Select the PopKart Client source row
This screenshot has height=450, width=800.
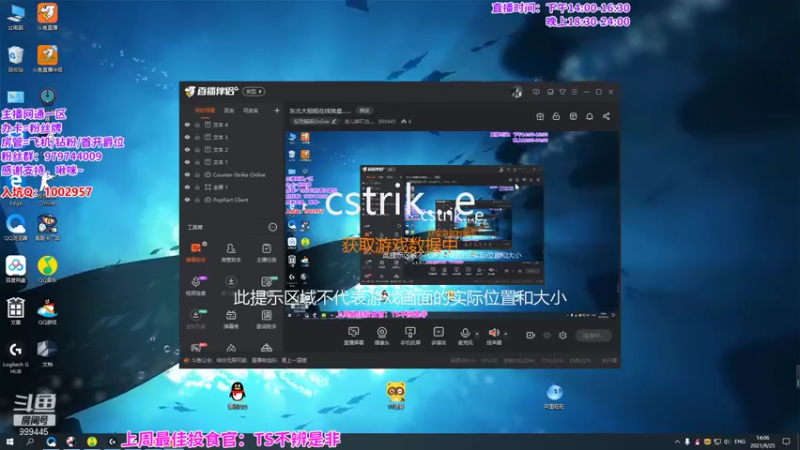[x=232, y=200]
